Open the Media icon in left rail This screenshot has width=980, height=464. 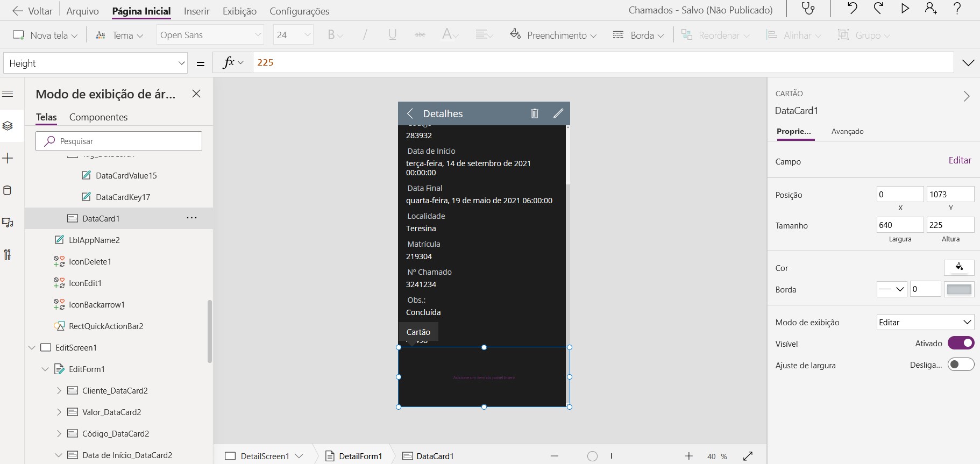tap(8, 223)
